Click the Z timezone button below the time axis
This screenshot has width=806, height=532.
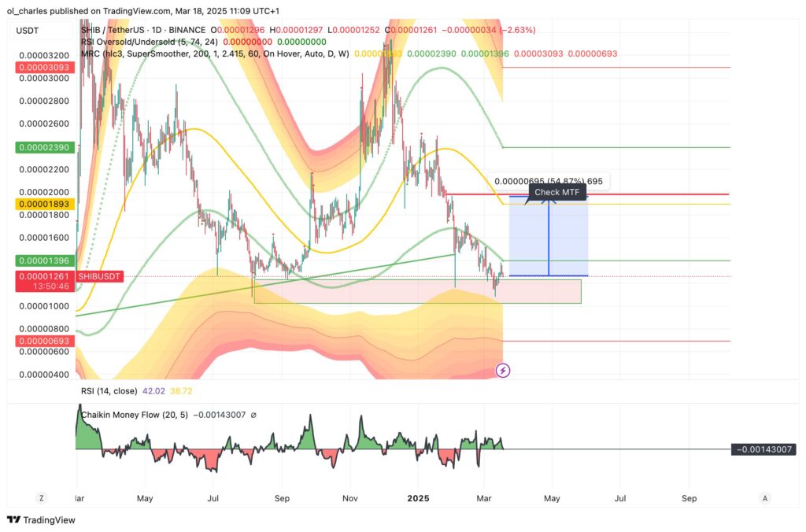41,498
